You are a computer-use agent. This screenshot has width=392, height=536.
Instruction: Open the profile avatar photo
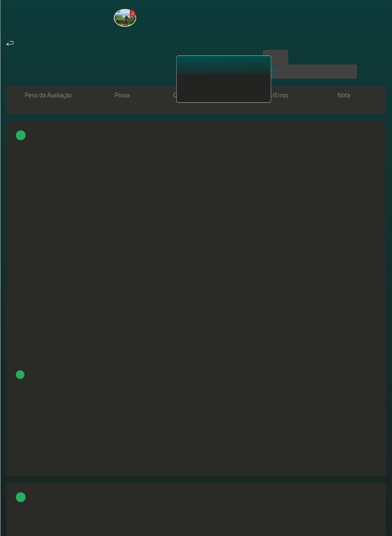point(123,19)
